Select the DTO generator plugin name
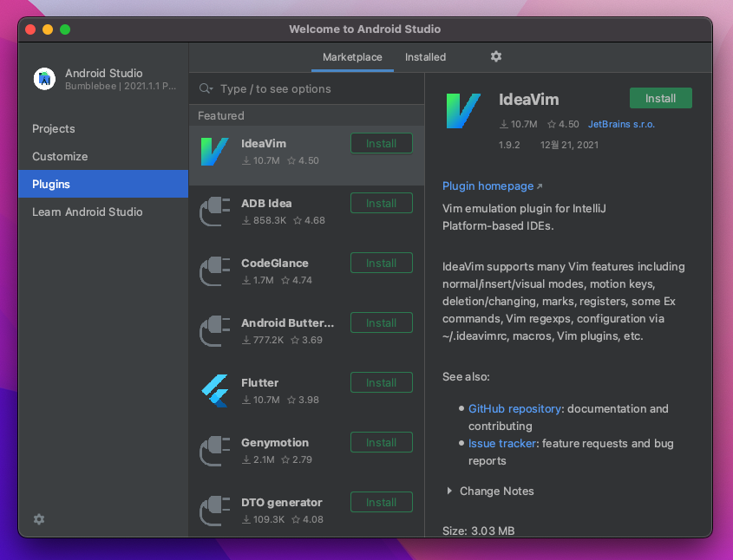 click(x=282, y=502)
